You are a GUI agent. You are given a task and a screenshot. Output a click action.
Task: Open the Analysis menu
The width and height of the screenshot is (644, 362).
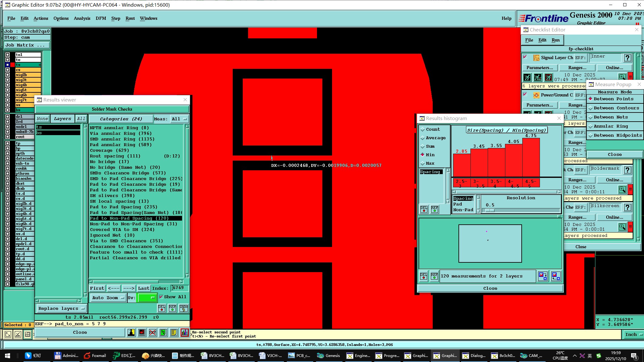pos(82,18)
